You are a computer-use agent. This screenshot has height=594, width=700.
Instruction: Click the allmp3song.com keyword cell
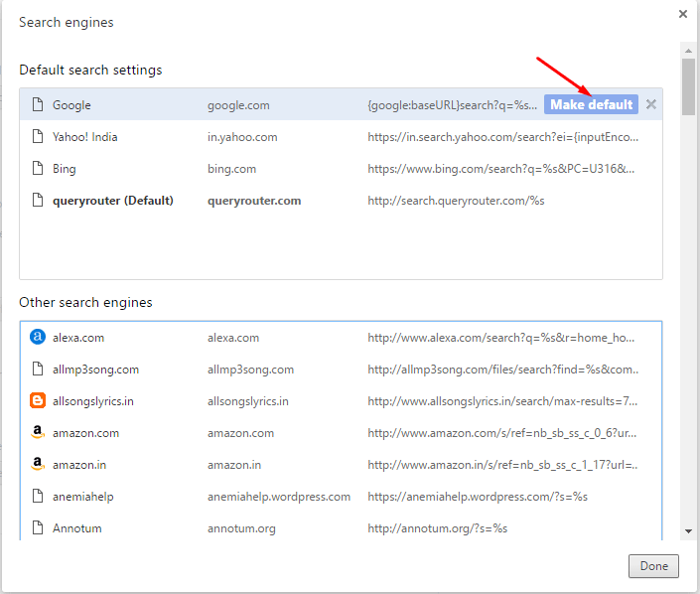(x=250, y=370)
